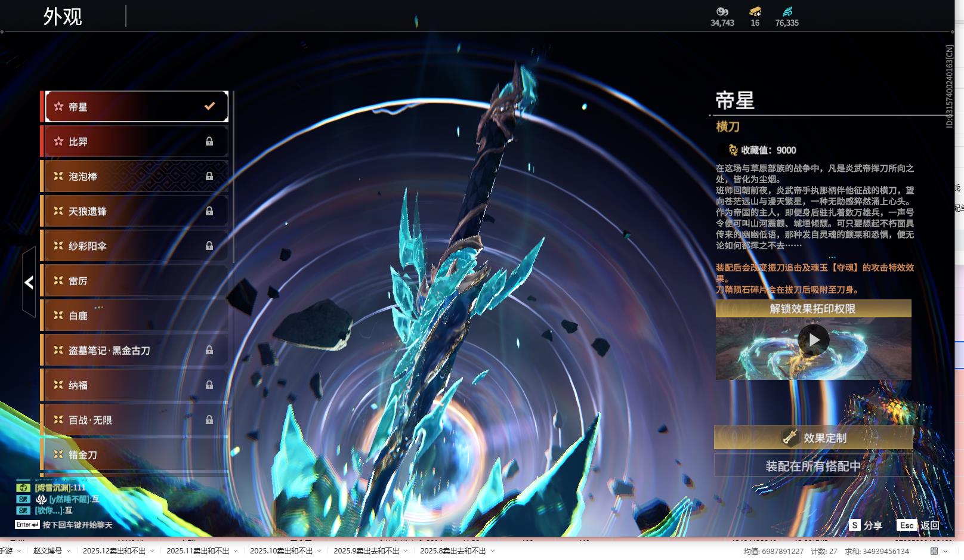Play the skin effect preview video
This screenshot has width=964, height=560.
[x=813, y=340]
